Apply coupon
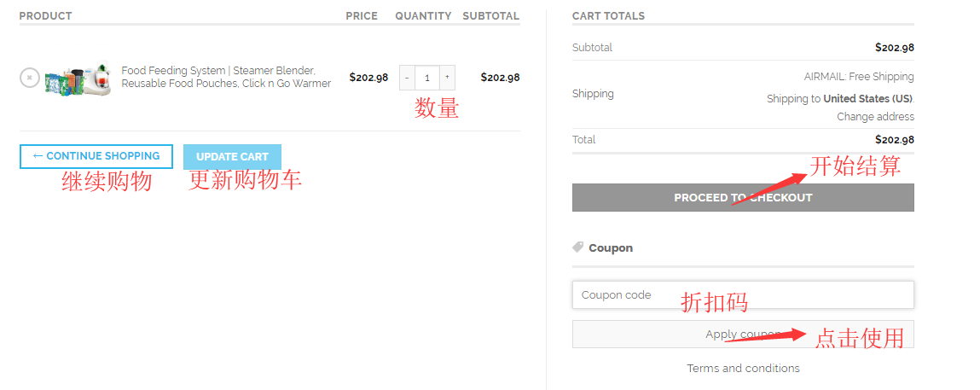Image resolution: width=980 pixels, height=390 pixels. click(743, 334)
